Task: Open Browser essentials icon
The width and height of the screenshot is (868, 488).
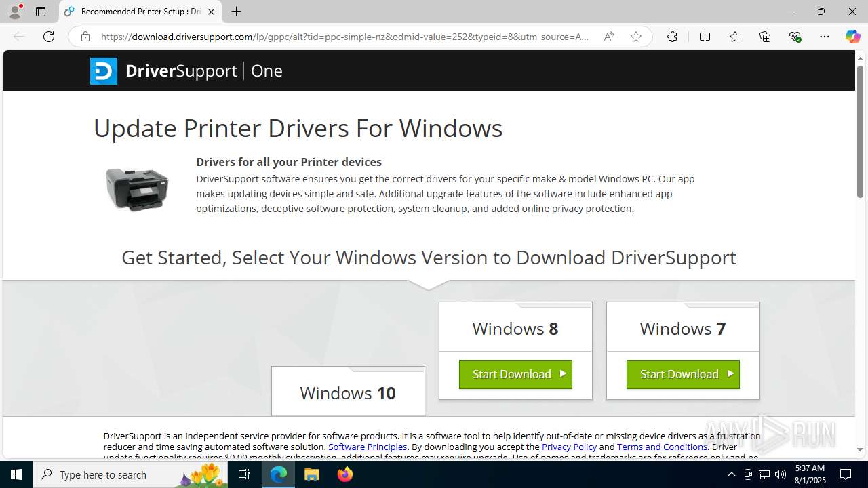Action: coord(795,37)
